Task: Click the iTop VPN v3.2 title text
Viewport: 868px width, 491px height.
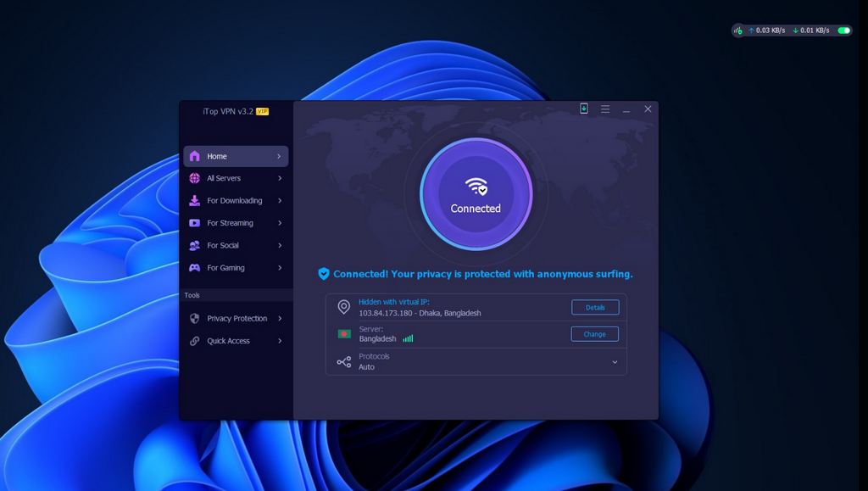Action: (228, 111)
